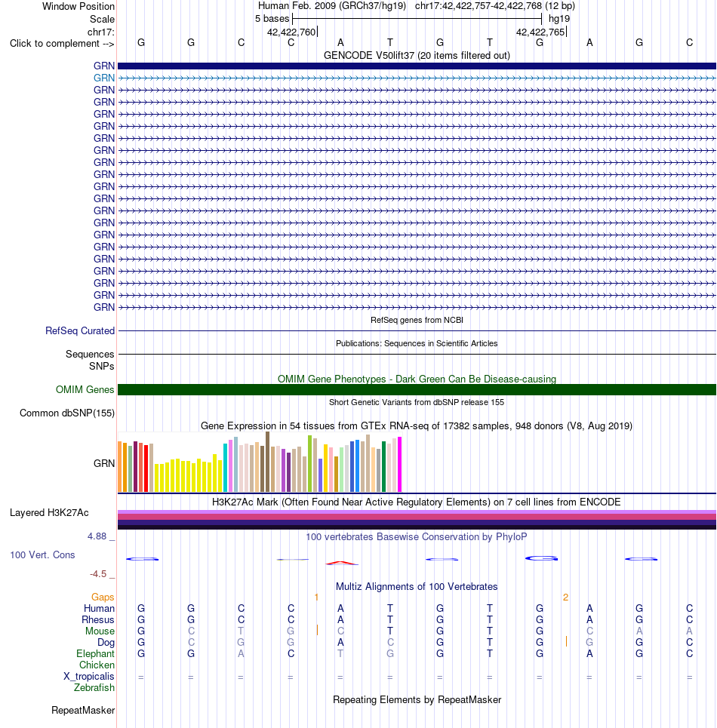
Task: Click the 'RefSeq Curated' track label
Action: coord(80,330)
